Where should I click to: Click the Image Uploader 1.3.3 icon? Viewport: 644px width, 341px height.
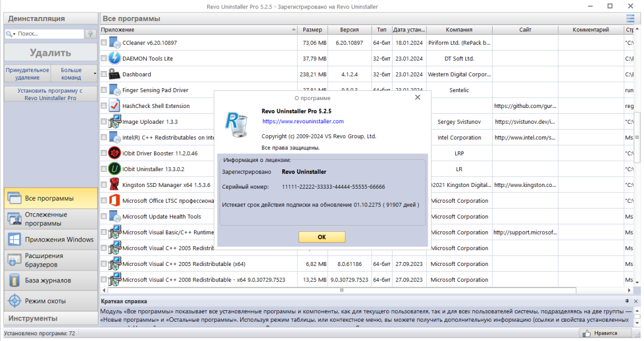pyautogui.click(x=114, y=122)
